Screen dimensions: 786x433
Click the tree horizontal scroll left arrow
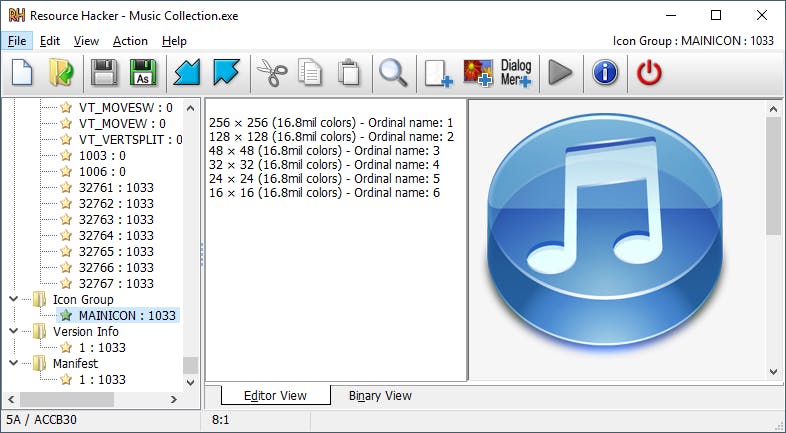[11, 399]
